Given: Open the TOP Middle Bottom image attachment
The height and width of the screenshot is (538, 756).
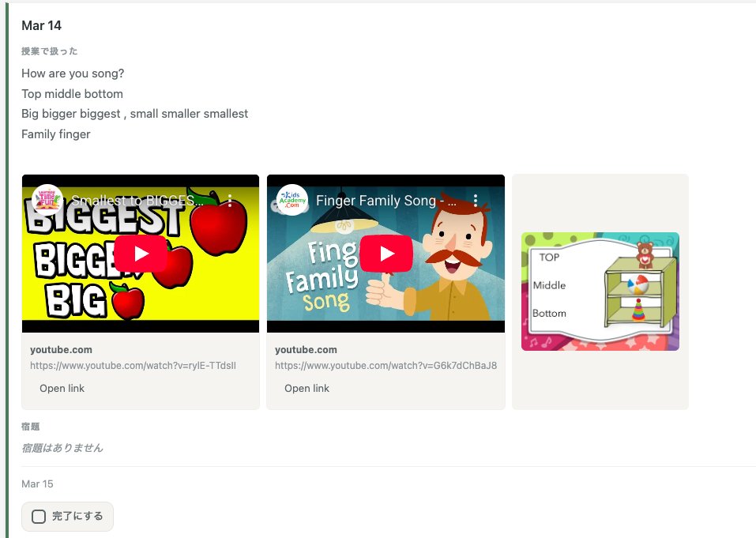Looking at the screenshot, I should click(600, 290).
